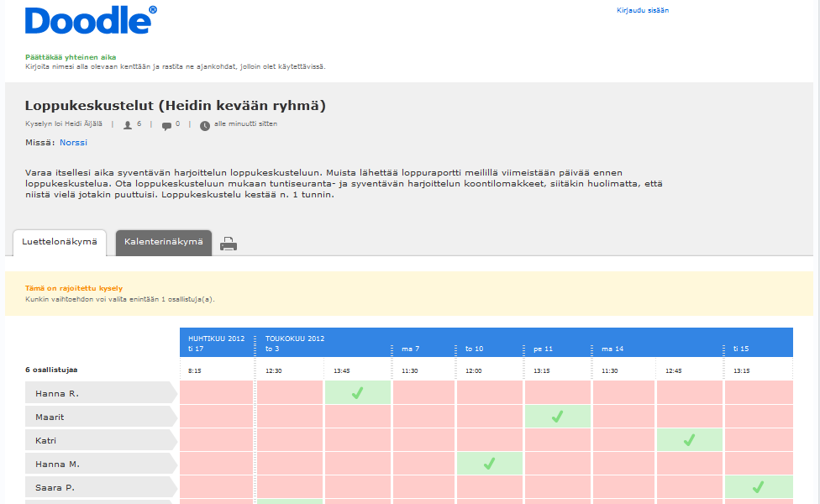Viewport: 820px width, 504px height.
Task: Select the Hanna M. participant row
Action: click(x=101, y=464)
